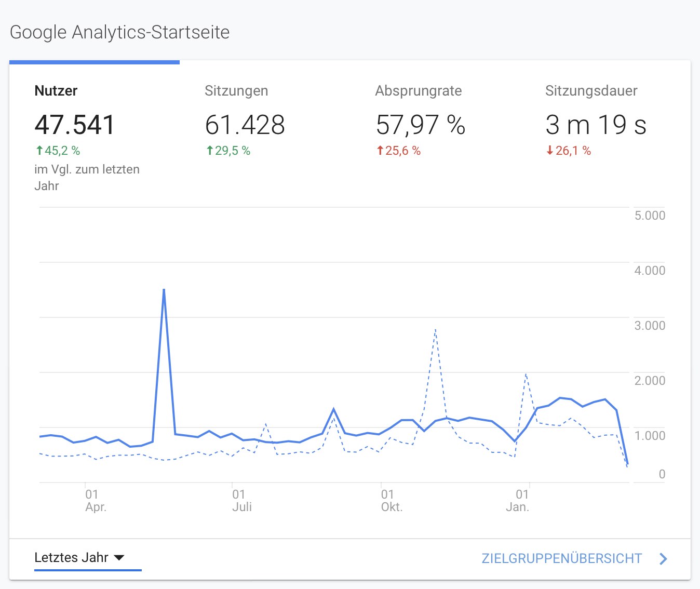This screenshot has height=589, width=700.
Task: Click green up arrow beside 29,5 %
Action: click(210, 151)
